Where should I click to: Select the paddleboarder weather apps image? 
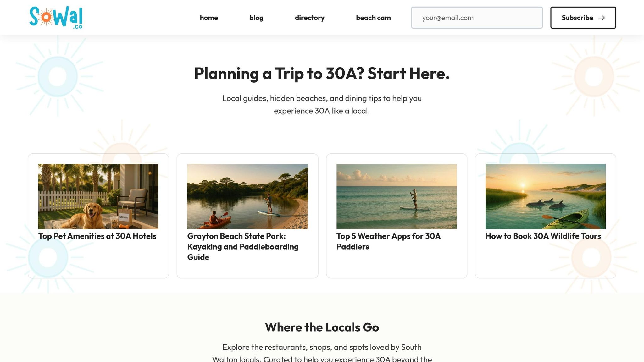[x=397, y=196]
